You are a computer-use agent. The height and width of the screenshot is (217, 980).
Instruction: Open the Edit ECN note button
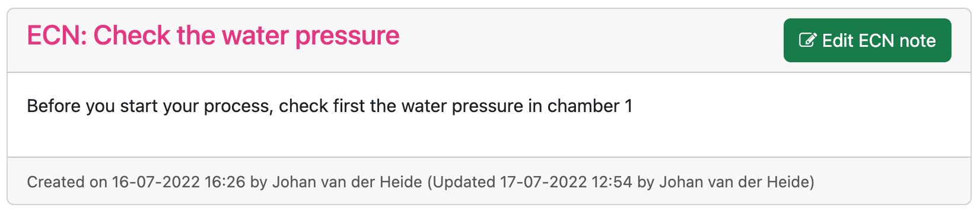(867, 40)
